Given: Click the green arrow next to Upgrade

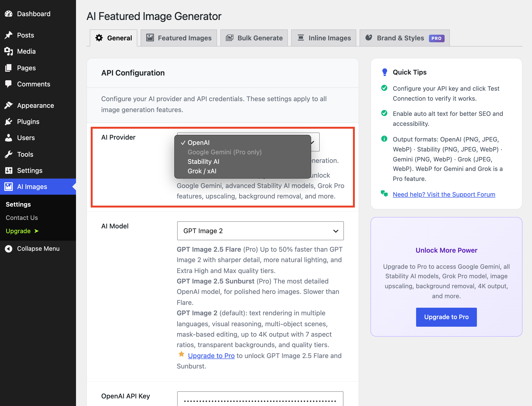Looking at the screenshot, I should 37,231.
